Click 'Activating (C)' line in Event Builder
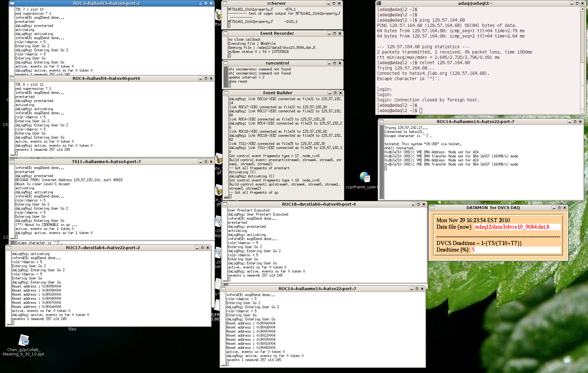588x373 pixels. click(x=242, y=172)
